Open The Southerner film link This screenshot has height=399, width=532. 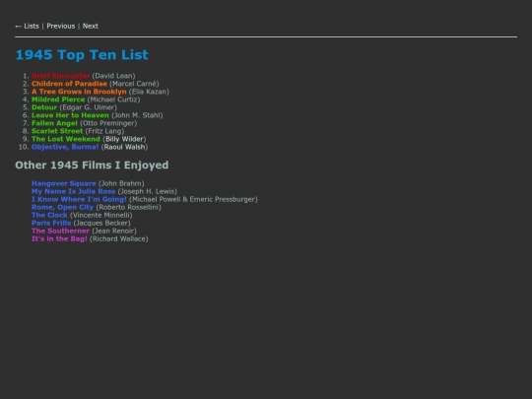pyautogui.click(x=61, y=232)
